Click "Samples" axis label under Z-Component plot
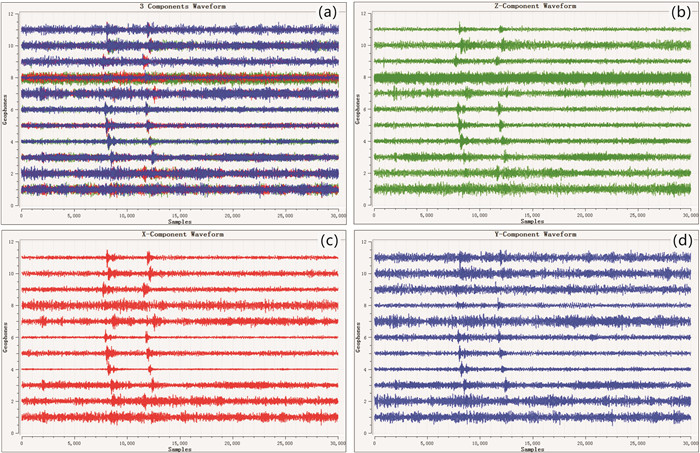Screen dimensions: 700x453 click(529, 221)
